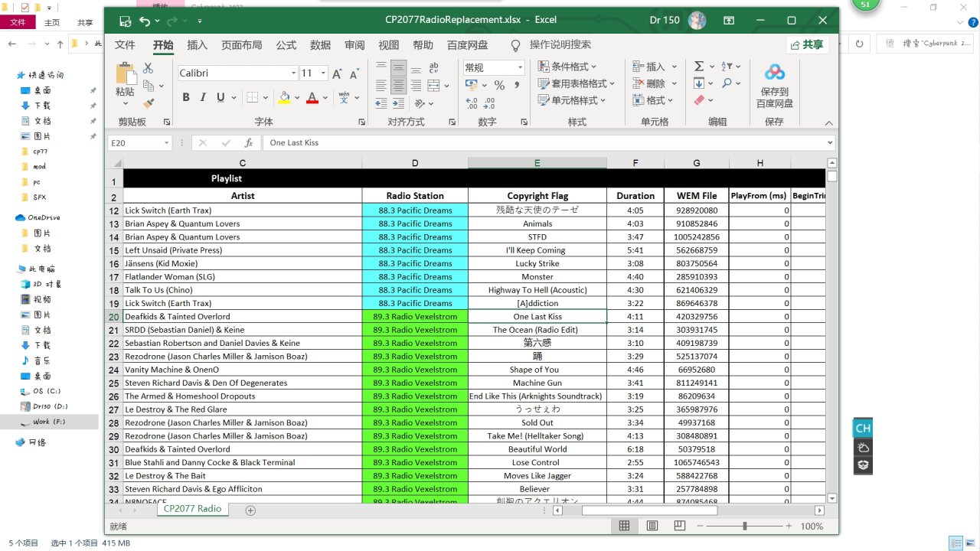Viewport: 980px width, 551px height.
Task: Click the 删除 delete cells button
Action: click(x=655, y=83)
